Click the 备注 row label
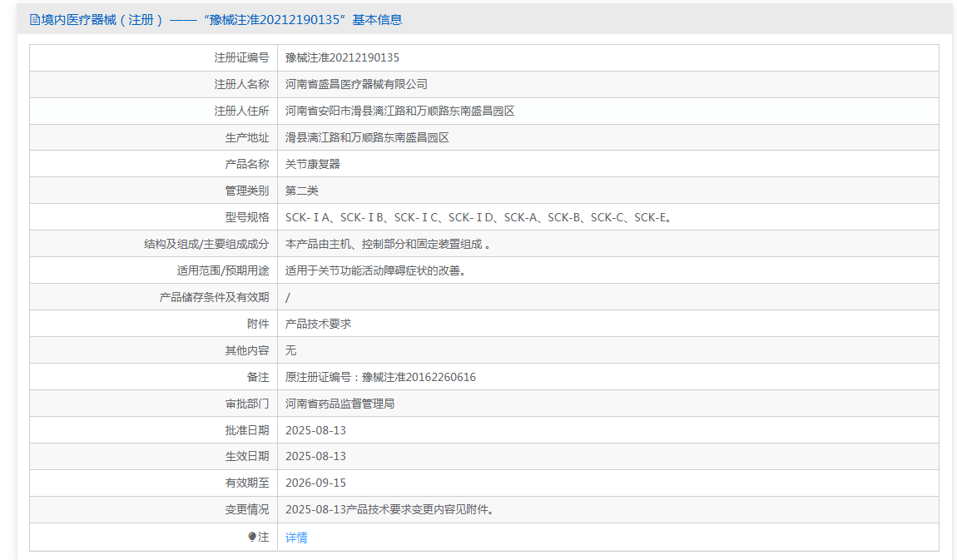Viewport: 957px width, 560px height. 258,377
